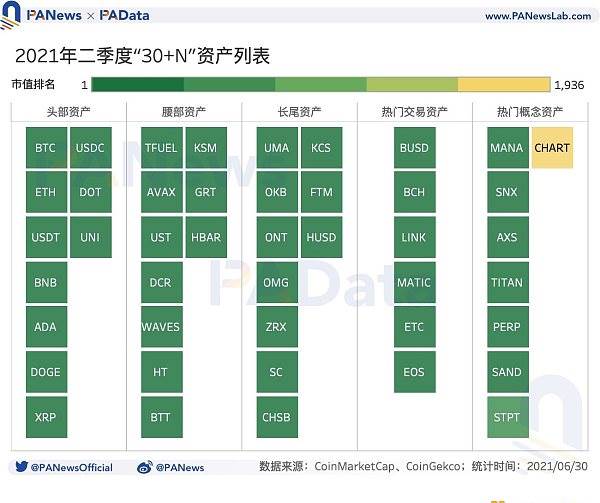
Task: Select the SC tile
Action: [x=277, y=372]
